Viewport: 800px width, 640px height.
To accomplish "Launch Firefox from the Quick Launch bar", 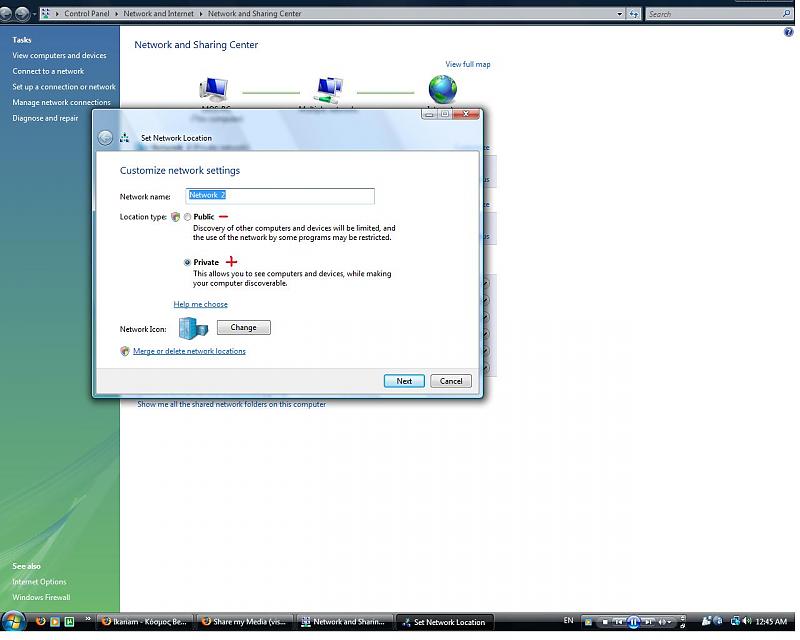I will [40, 622].
